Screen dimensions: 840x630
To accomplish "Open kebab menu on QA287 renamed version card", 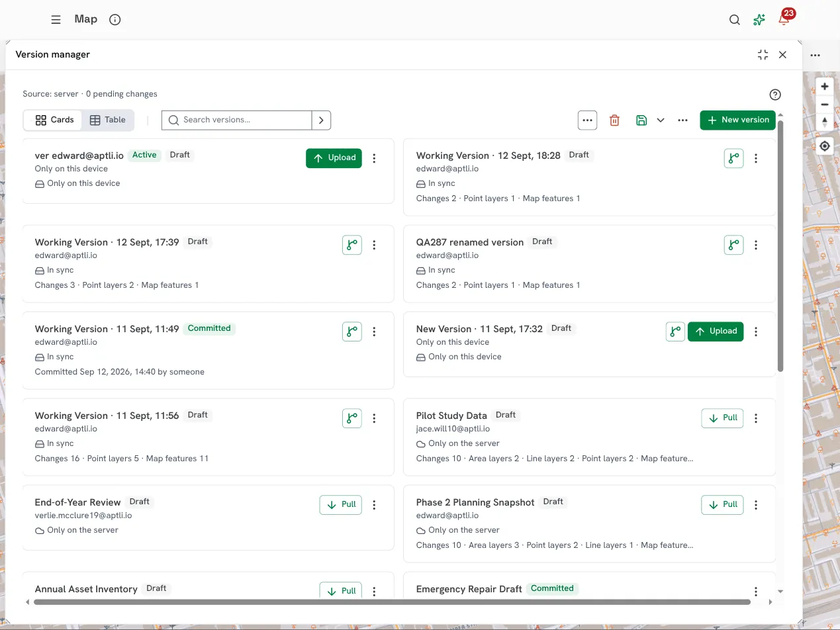I will click(756, 245).
